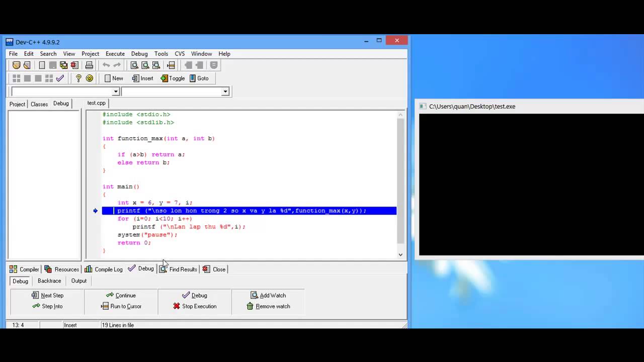This screenshot has width=644, height=362.
Task: Open the Project menu
Action: point(90,54)
